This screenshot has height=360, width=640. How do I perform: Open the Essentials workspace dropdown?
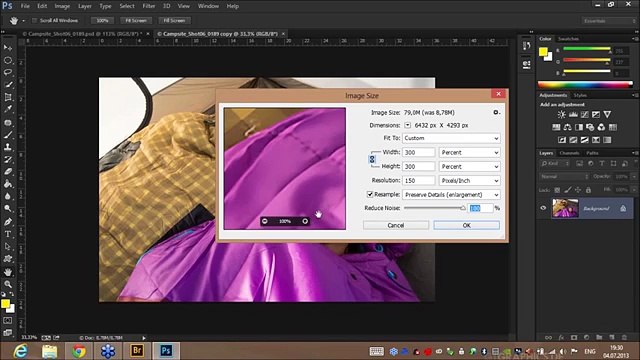pyautogui.click(x=609, y=21)
